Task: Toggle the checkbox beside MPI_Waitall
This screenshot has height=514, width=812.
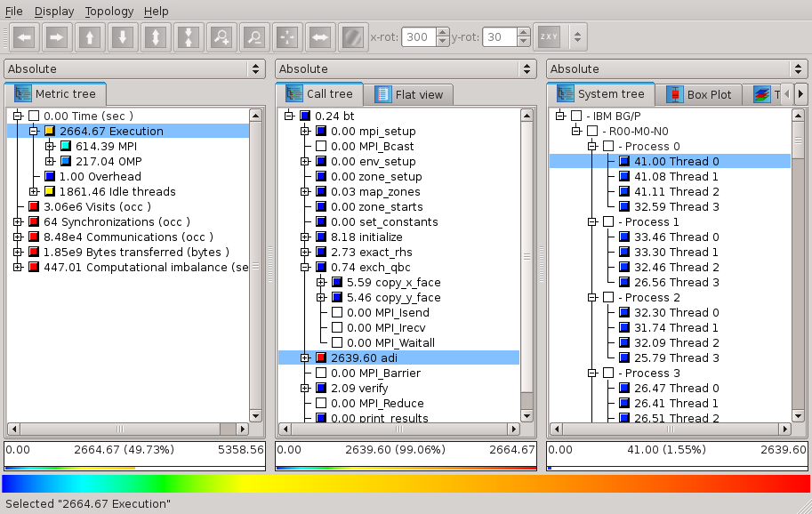Action: pyautogui.click(x=337, y=342)
